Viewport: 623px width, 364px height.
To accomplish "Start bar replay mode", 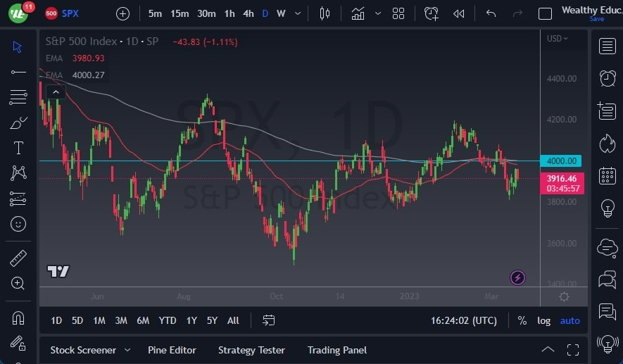I will click(458, 14).
